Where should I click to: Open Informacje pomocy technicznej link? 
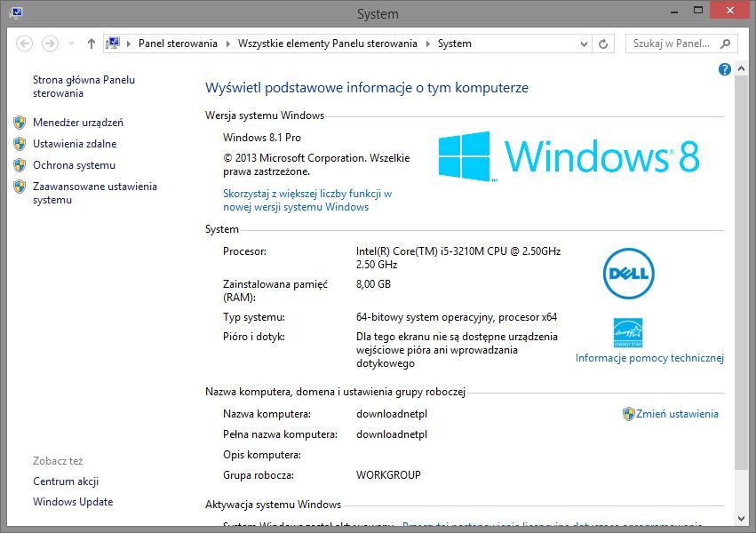(649, 358)
